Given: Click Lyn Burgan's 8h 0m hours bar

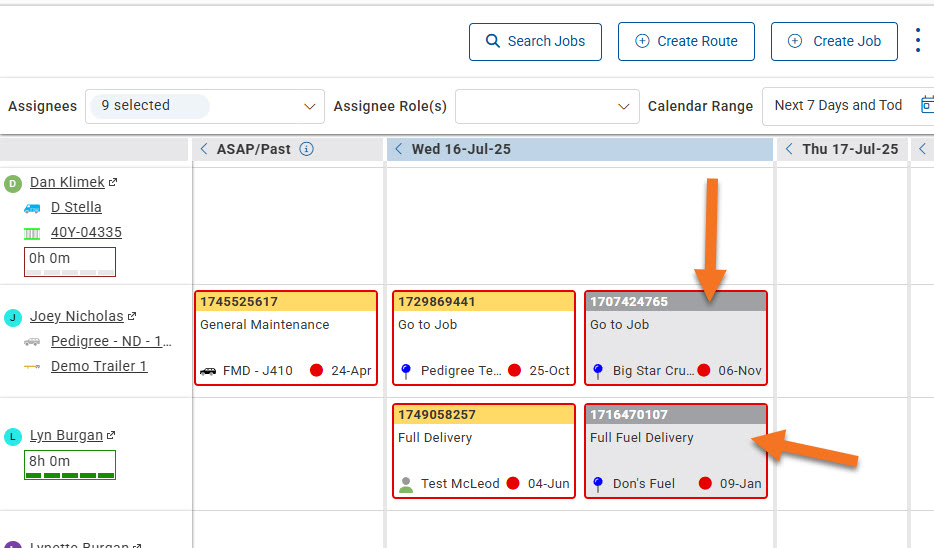Looking at the screenshot, I should pyautogui.click(x=70, y=465).
